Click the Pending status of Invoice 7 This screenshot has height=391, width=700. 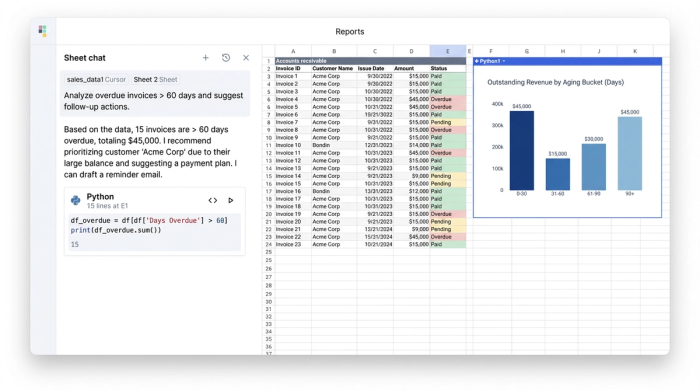[448, 122]
